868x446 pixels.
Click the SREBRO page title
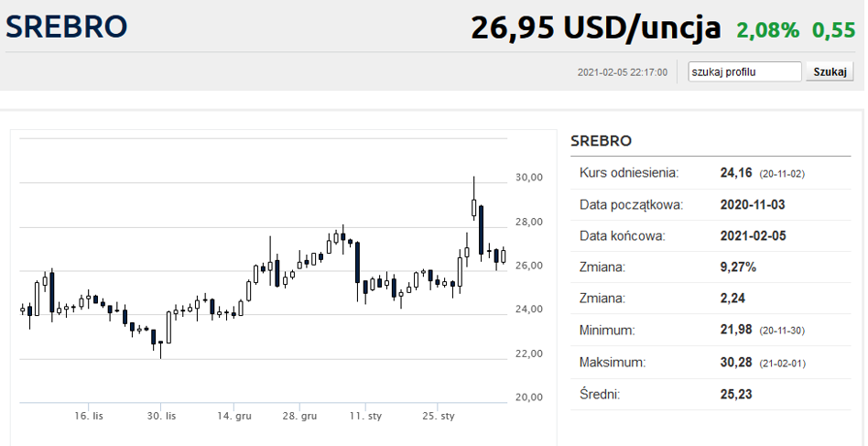[x=67, y=27]
